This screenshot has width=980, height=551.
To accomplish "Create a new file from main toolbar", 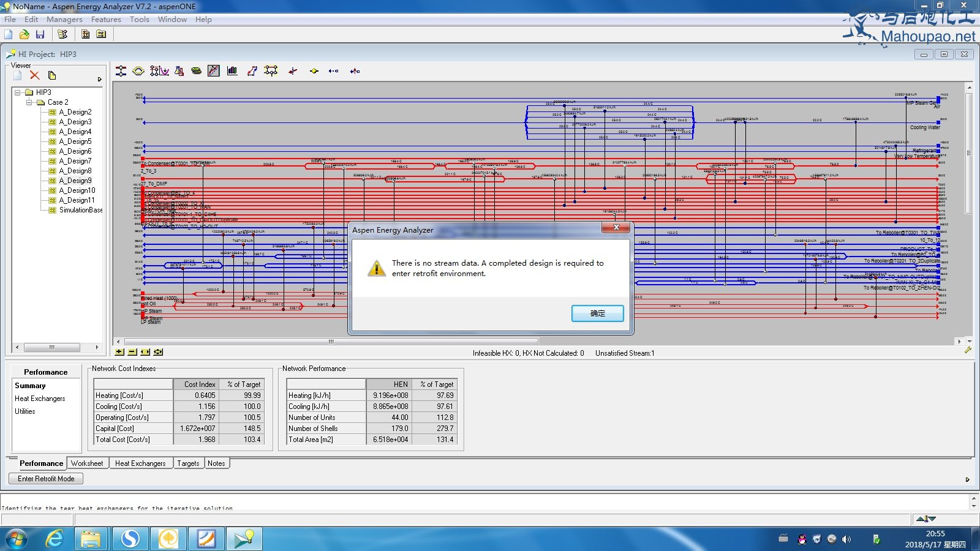I will point(9,34).
